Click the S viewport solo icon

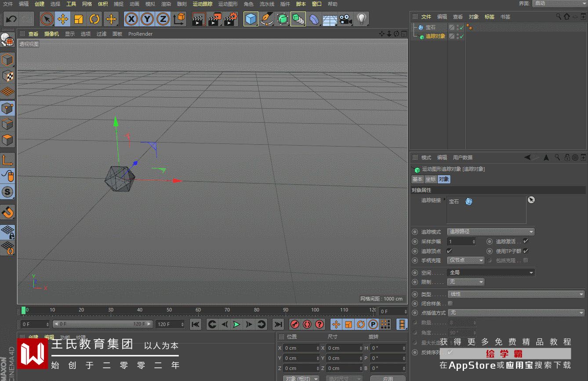[x=8, y=192]
